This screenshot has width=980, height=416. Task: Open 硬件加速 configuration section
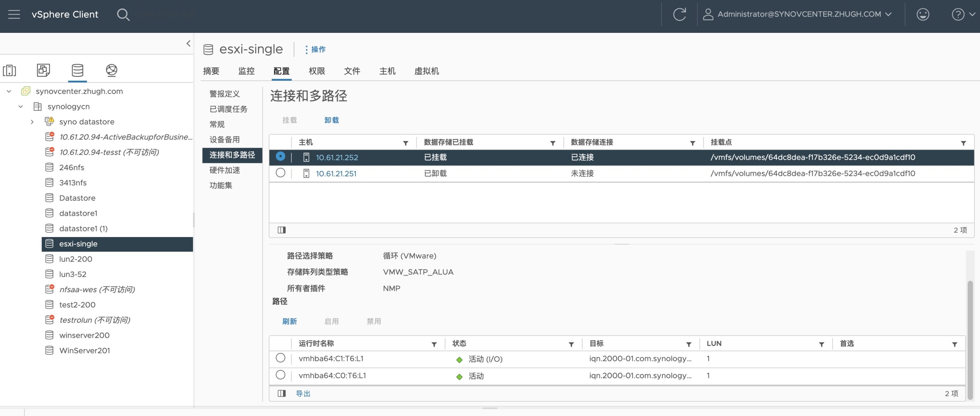point(225,170)
